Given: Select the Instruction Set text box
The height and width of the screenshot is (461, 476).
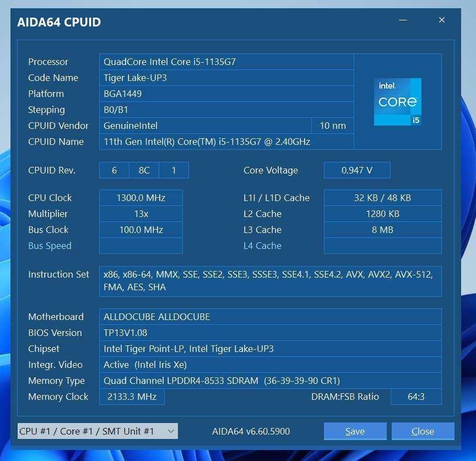Looking at the screenshot, I should tap(270, 280).
